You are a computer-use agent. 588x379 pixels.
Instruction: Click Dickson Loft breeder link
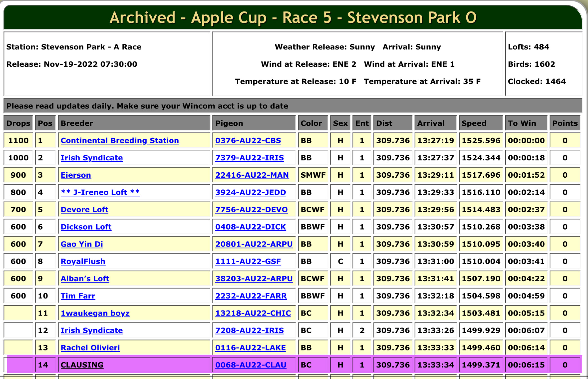pyautogui.click(x=86, y=227)
